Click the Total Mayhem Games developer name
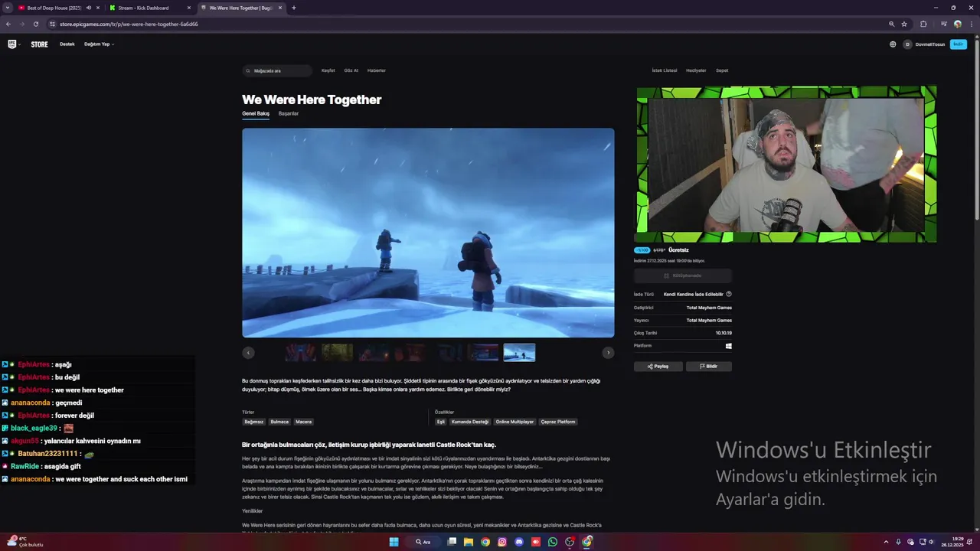This screenshot has height=551, width=980. 709,308
